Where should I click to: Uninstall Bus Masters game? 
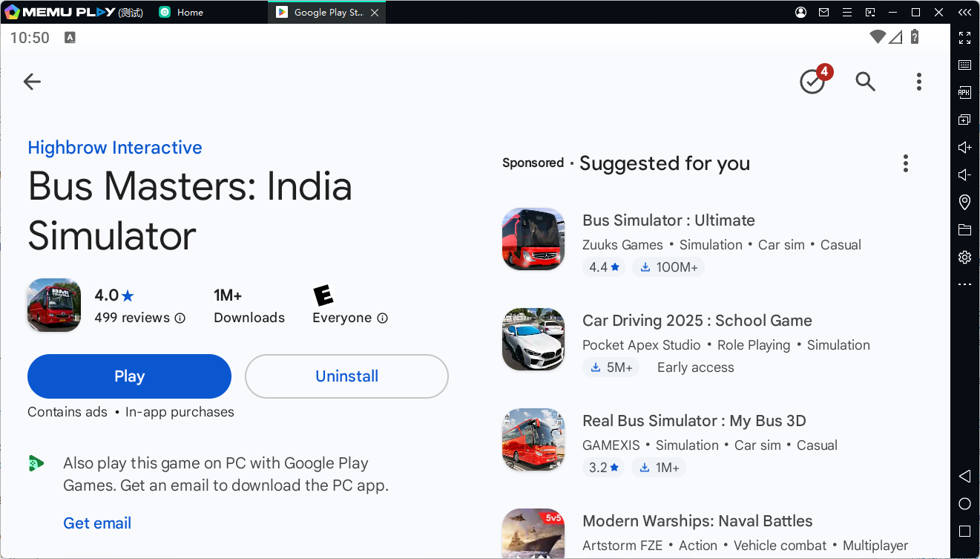(346, 376)
